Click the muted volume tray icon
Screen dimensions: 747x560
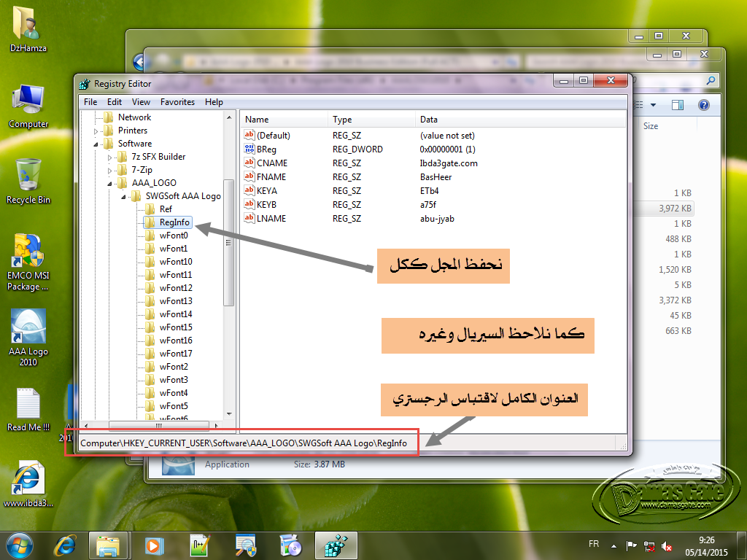coord(667,545)
